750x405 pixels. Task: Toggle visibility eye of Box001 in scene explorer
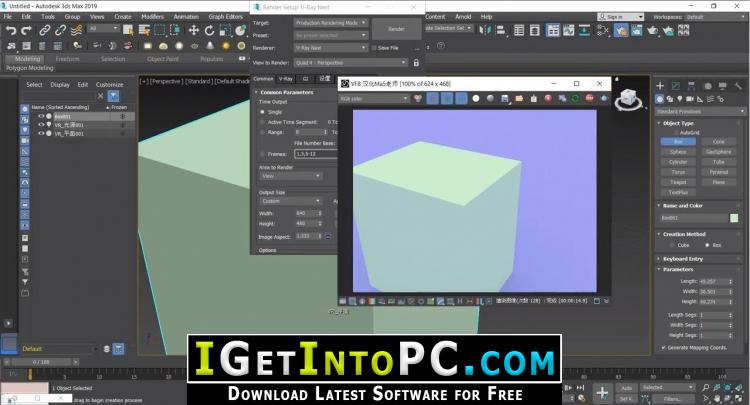tap(41, 116)
